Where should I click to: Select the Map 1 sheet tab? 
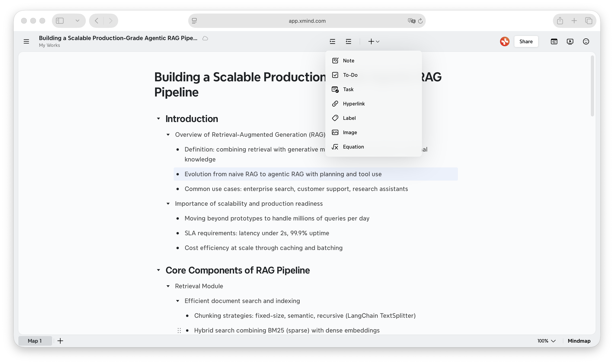pyautogui.click(x=35, y=341)
